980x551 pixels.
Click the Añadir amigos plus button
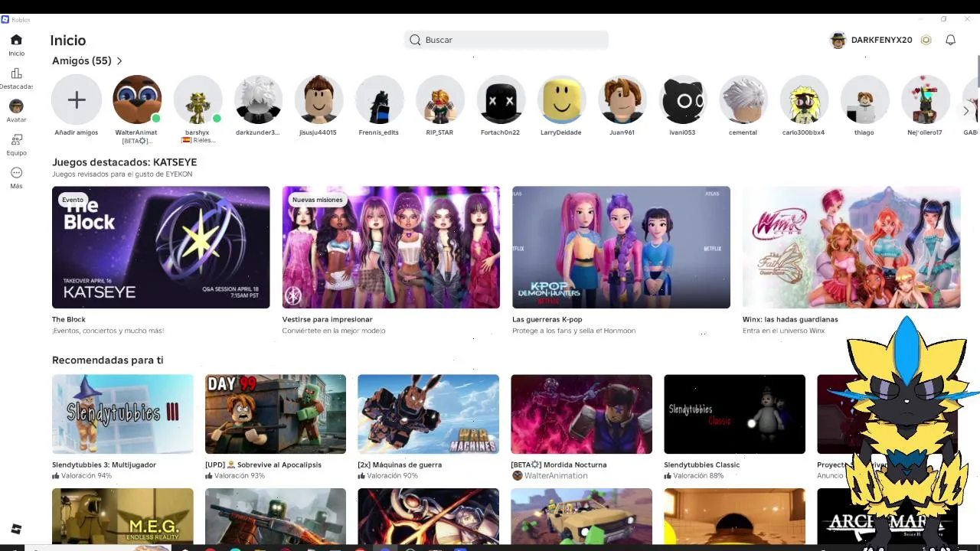pos(77,99)
